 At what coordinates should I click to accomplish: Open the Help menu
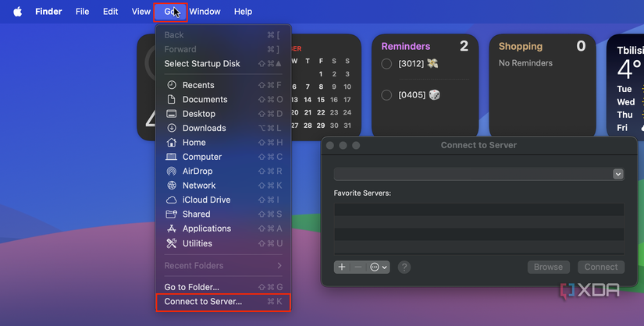coord(243,12)
